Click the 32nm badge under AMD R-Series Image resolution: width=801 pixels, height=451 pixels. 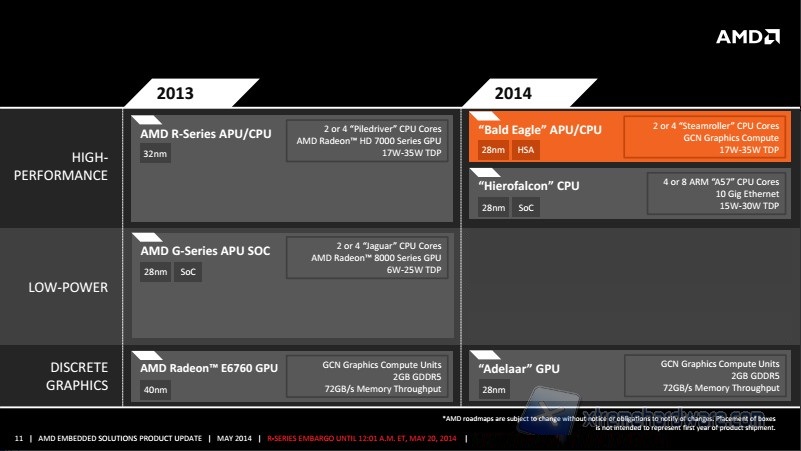(x=153, y=155)
